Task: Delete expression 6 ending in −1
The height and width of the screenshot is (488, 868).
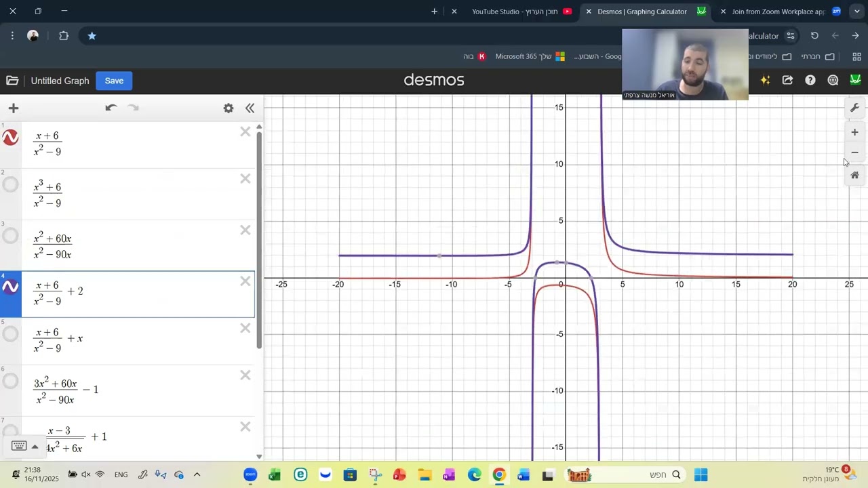Action: coord(245,375)
